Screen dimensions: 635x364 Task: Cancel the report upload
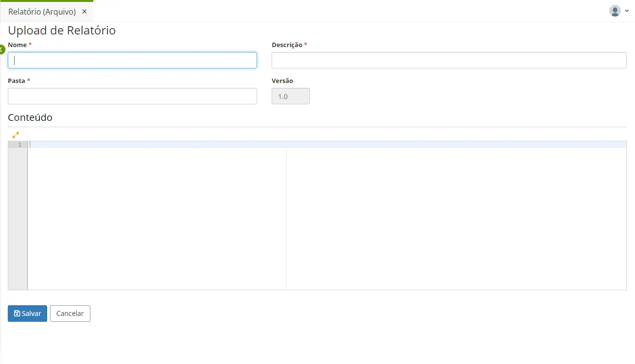click(70, 314)
